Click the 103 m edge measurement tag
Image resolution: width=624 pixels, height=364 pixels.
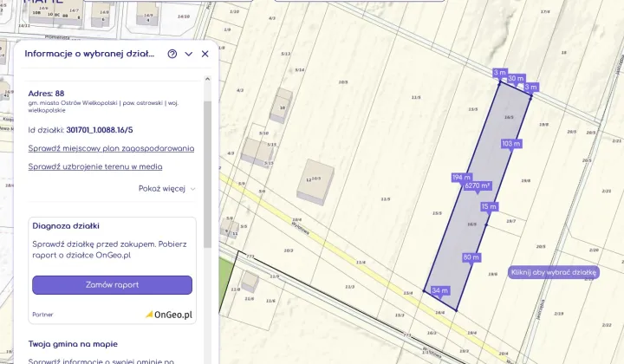pos(510,143)
